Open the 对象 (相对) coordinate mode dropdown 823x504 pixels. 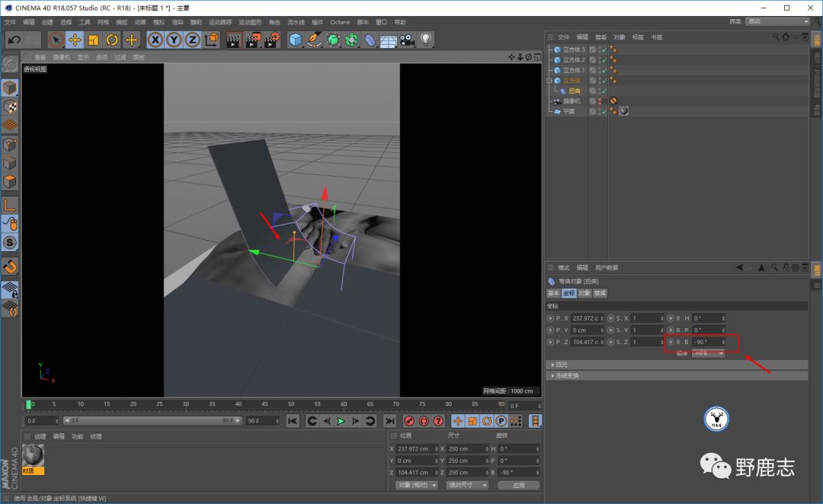(x=417, y=485)
